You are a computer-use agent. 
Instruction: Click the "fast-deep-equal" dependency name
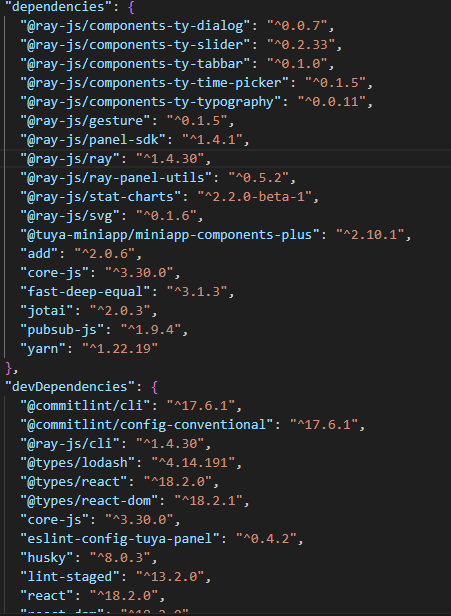(x=85, y=292)
